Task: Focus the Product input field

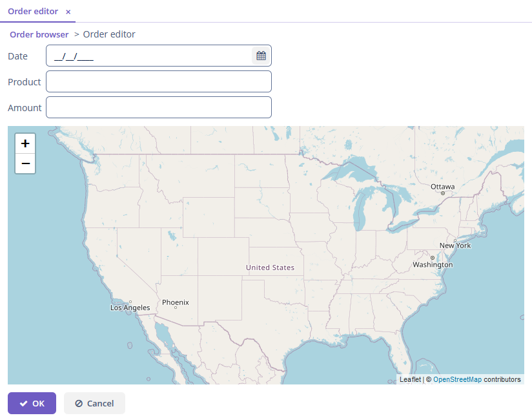Action: (x=159, y=81)
